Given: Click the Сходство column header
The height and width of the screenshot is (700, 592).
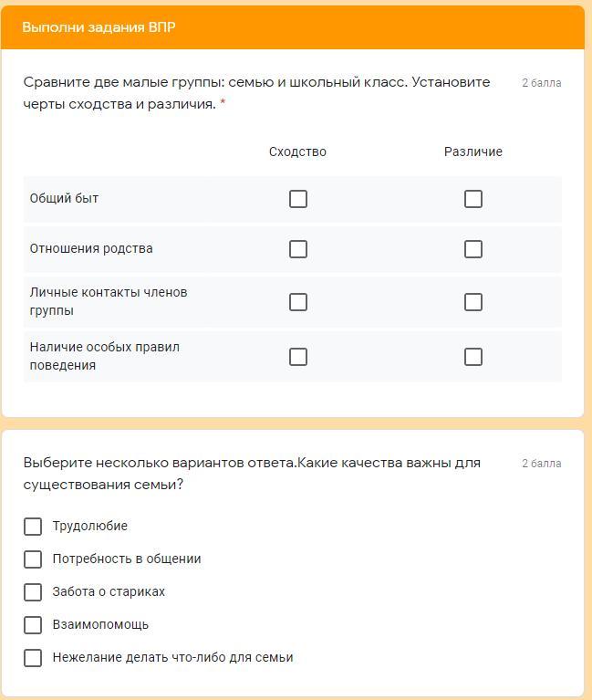Looking at the screenshot, I should click(x=297, y=152).
